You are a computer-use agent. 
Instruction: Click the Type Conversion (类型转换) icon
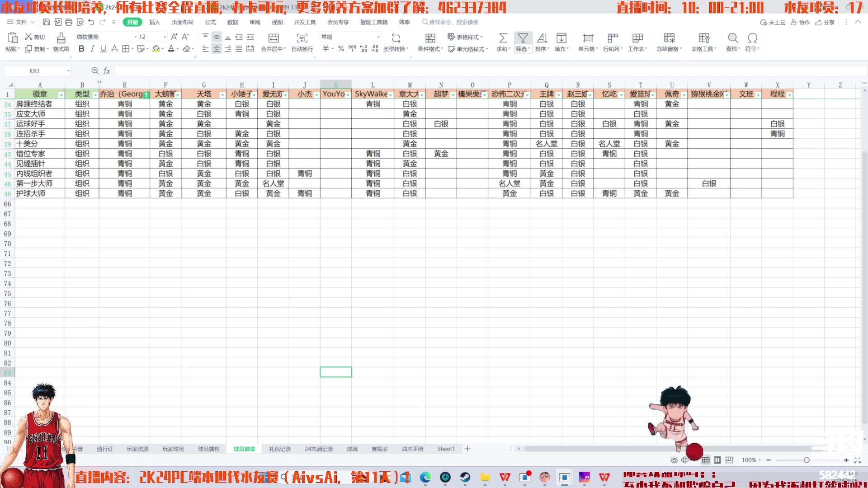tap(396, 38)
